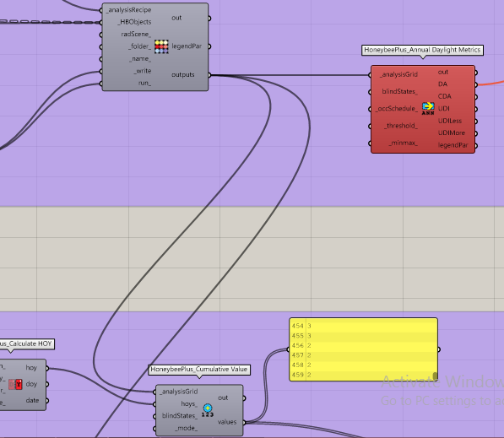504x438 pixels.
Task: Click the HoneybeePlus_Cumulative Value label
Action: tap(199, 370)
